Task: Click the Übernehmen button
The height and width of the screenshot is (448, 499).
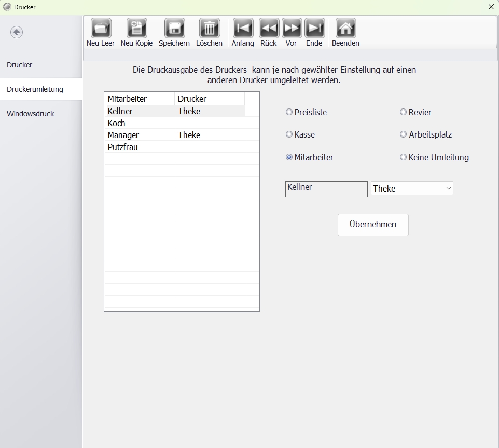Action: [373, 225]
